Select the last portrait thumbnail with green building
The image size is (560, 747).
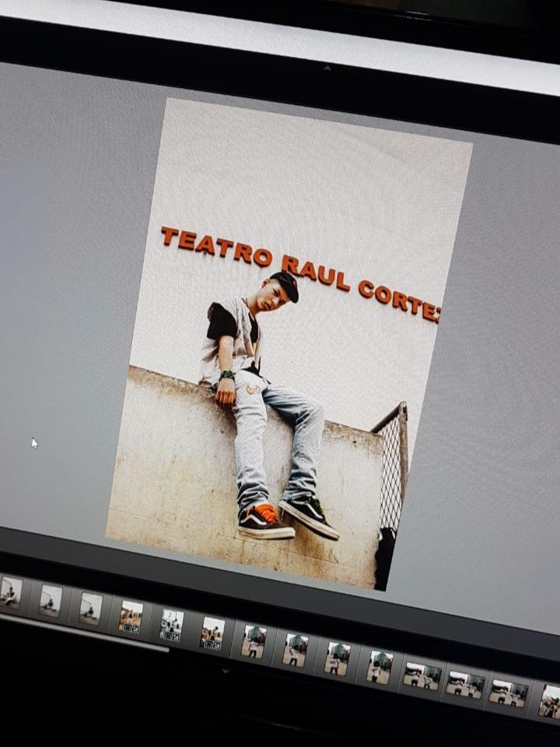(x=380, y=668)
